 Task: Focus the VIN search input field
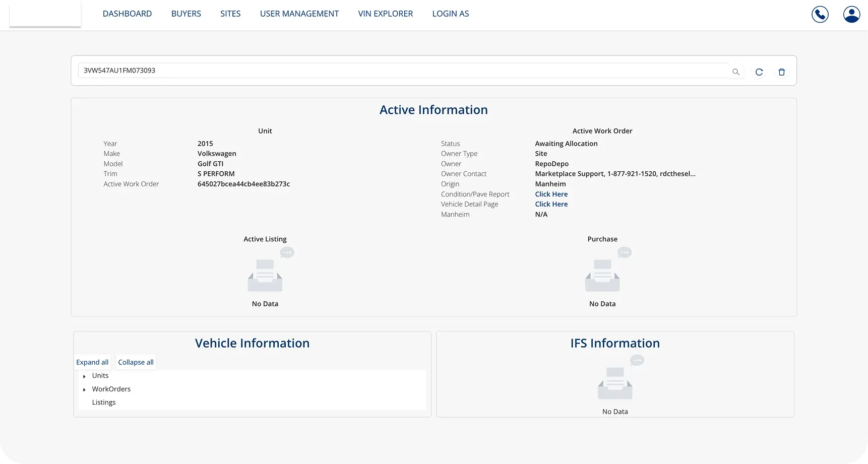point(403,71)
